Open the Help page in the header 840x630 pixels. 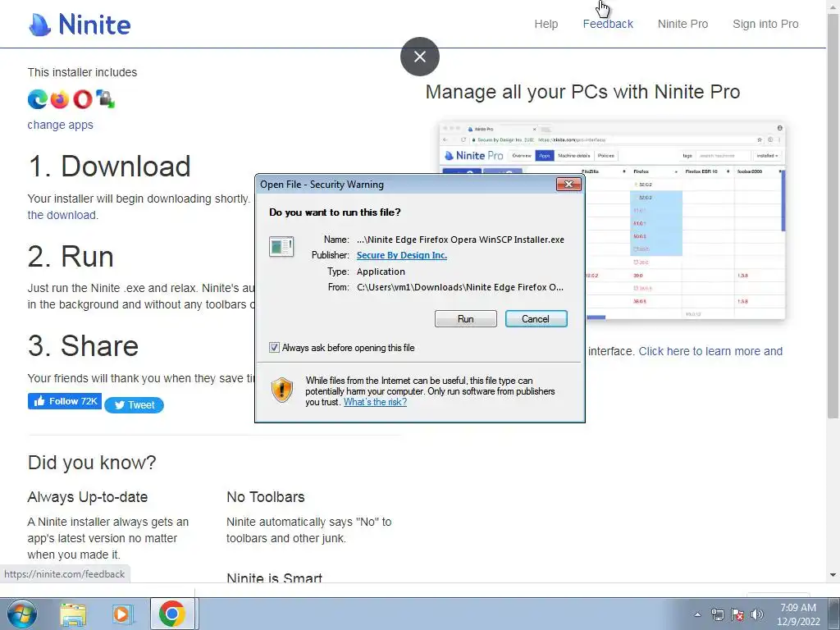coord(546,24)
